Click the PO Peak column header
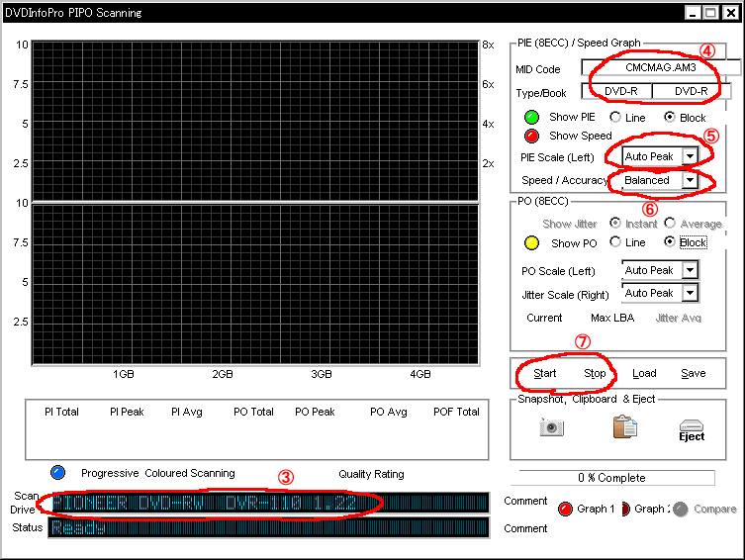The image size is (745, 560). (315, 412)
